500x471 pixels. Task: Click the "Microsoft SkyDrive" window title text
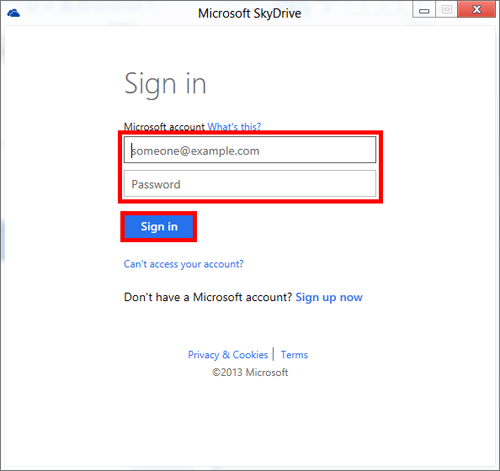coord(250,13)
